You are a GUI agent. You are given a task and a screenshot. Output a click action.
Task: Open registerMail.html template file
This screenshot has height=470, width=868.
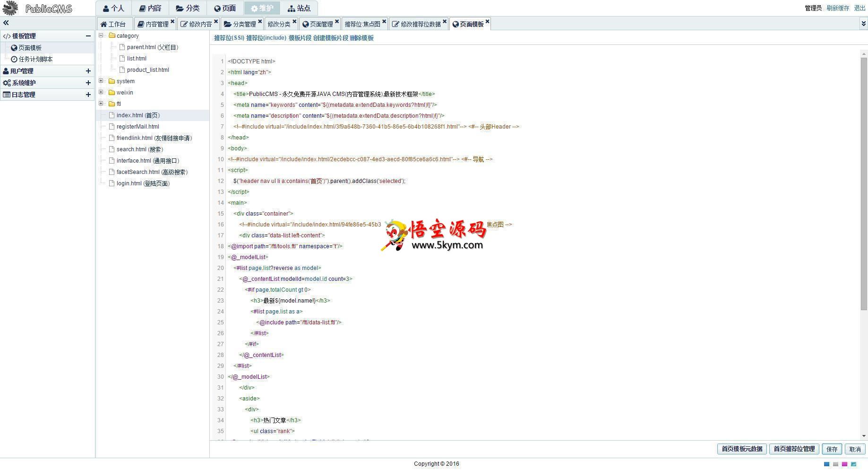(138, 127)
